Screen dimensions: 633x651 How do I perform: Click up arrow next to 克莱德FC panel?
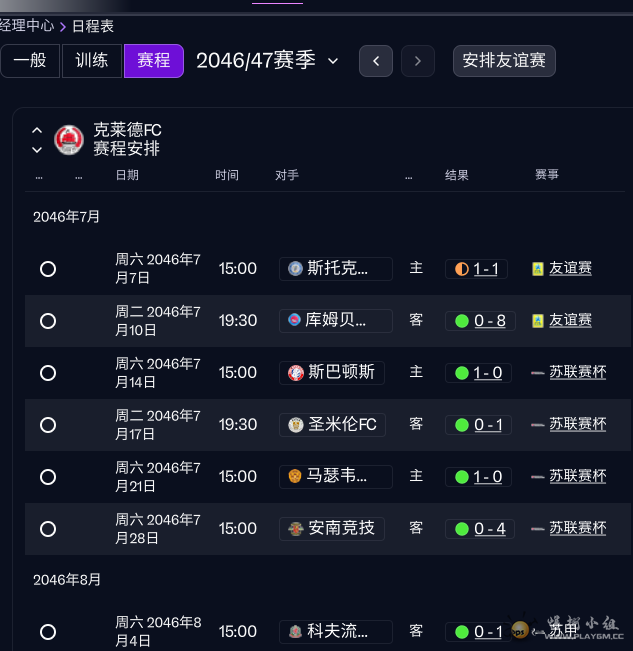point(37,130)
